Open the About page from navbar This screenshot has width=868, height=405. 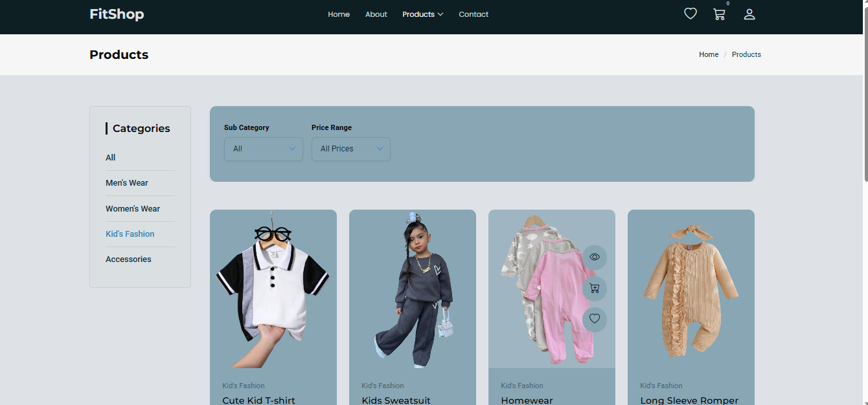pos(376,14)
